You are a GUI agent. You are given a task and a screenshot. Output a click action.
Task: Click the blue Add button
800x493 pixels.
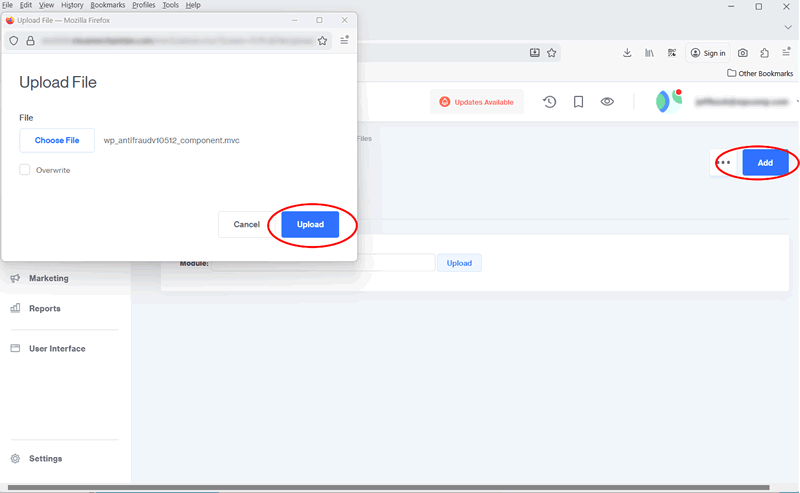tap(765, 163)
